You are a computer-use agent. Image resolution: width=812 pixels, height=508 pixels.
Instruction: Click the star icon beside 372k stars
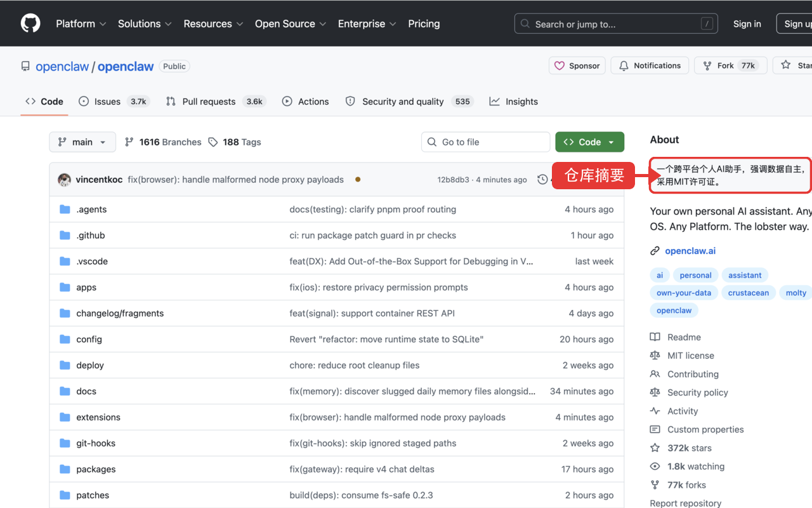655,448
